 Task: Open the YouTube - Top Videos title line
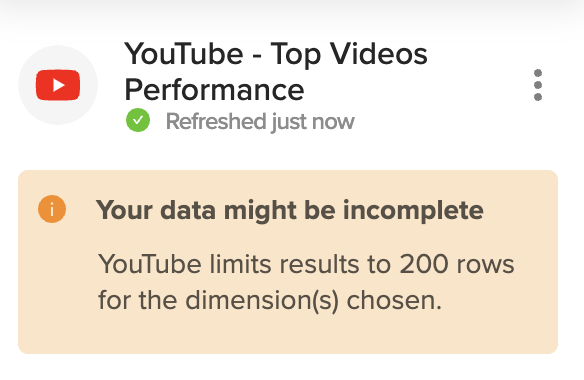click(276, 54)
